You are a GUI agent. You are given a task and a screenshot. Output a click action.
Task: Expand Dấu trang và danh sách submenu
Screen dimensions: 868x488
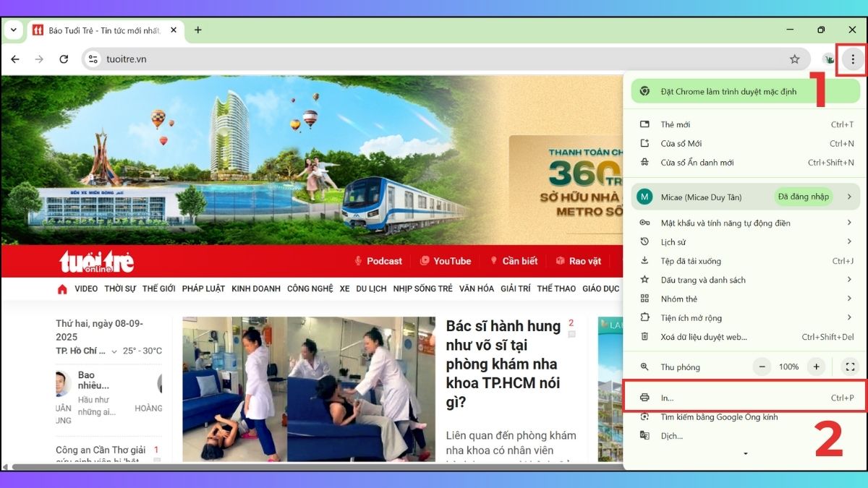850,279
